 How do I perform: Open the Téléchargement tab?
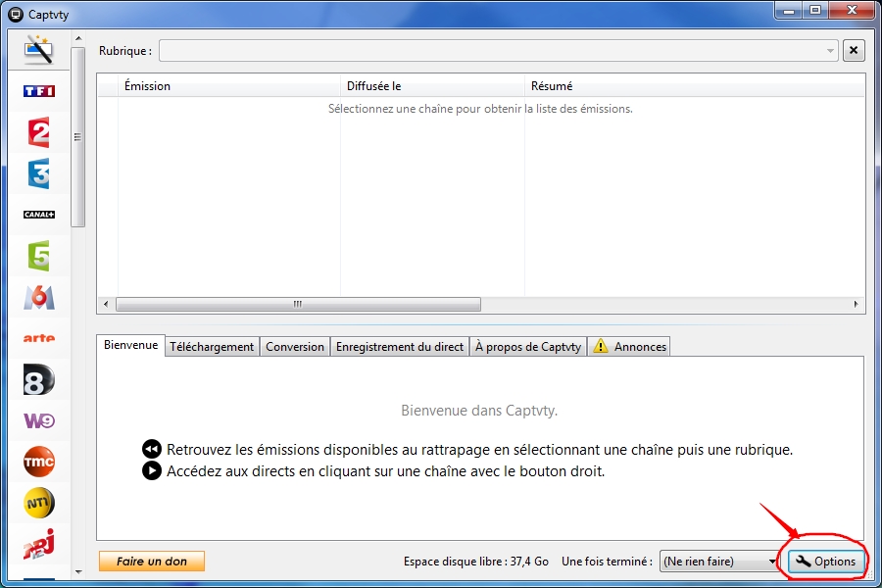click(212, 347)
